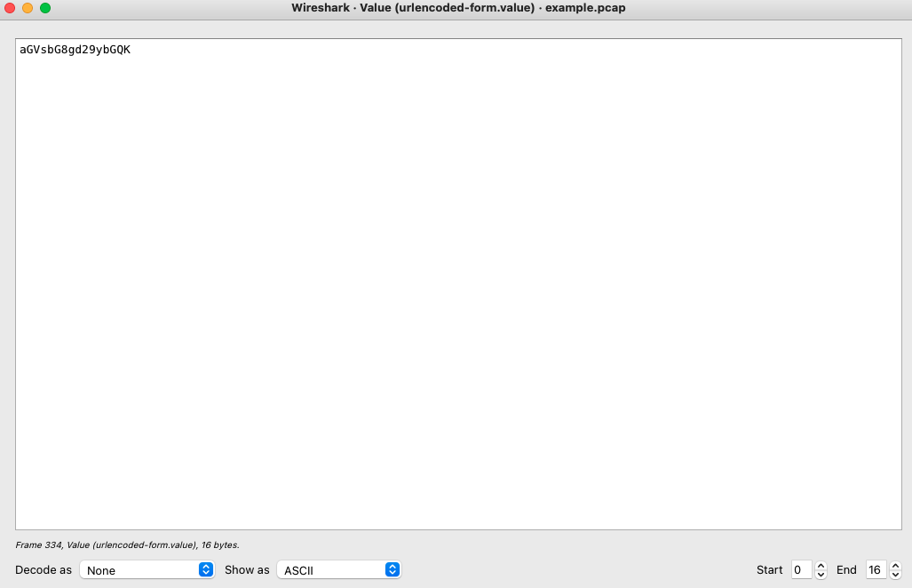The image size is (912, 588).
Task: Open the Show as ASCII dropdown
Action: (338, 570)
